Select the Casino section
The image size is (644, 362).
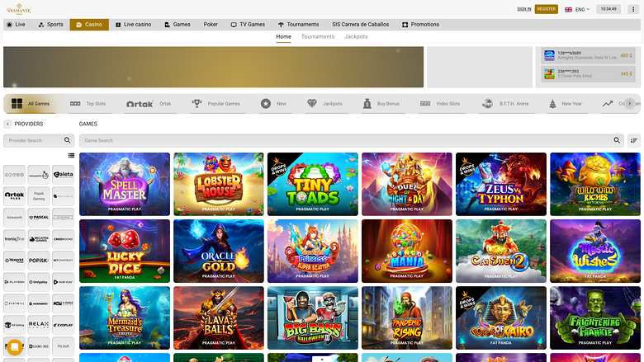89,25
